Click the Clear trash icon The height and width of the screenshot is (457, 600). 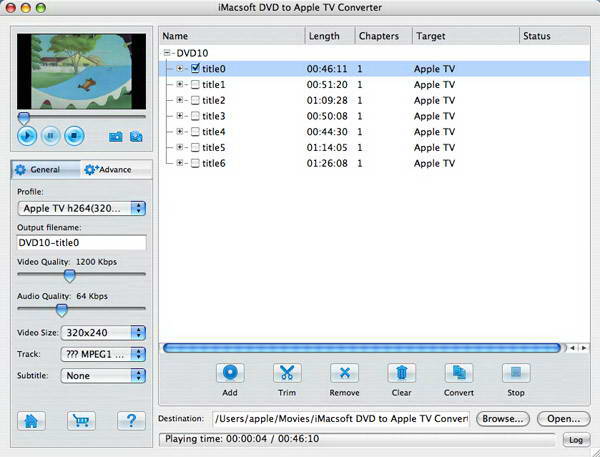[x=401, y=373]
